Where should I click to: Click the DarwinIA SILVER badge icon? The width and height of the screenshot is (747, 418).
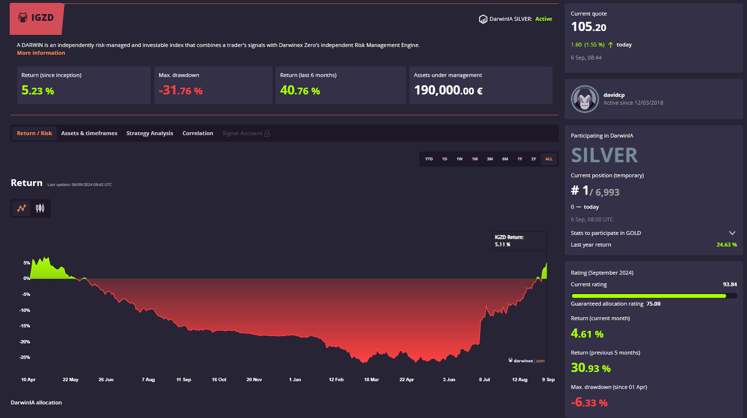(483, 19)
